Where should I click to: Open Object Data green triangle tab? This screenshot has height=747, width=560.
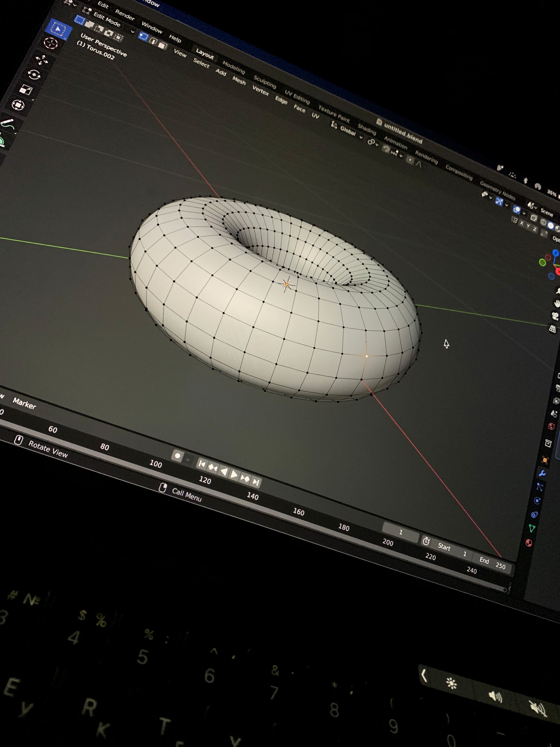click(532, 528)
